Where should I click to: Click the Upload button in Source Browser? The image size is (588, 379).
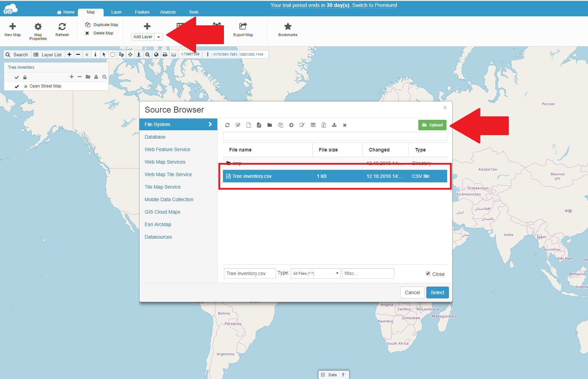pyautogui.click(x=432, y=125)
